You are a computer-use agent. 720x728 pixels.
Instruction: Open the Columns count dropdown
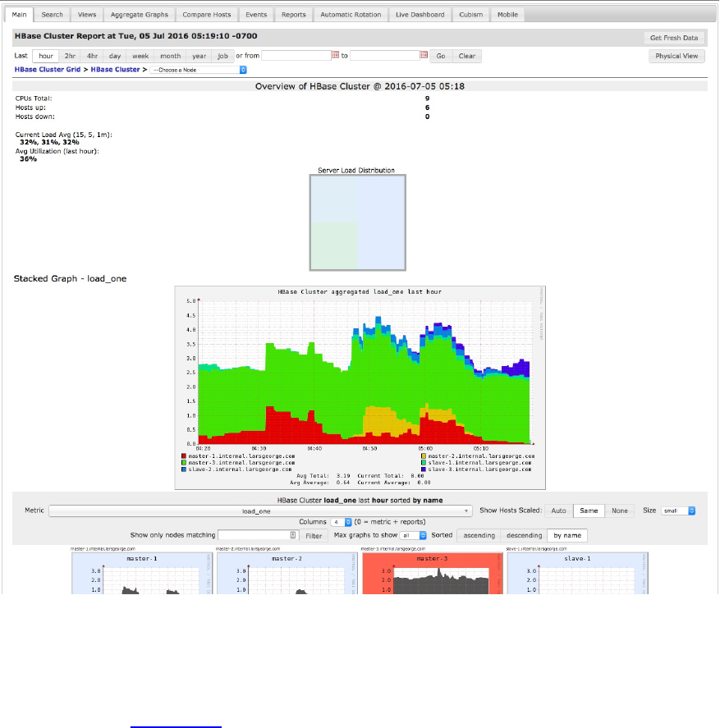pyautogui.click(x=341, y=522)
